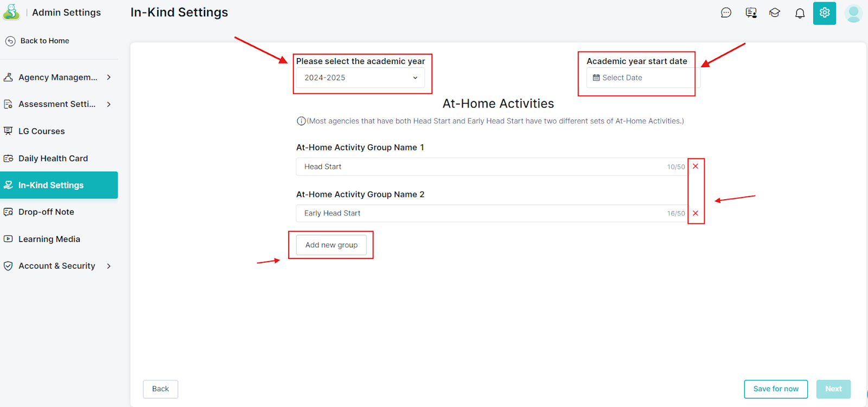Open the chat messages icon in header
Viewport: 868px width, 407px height.
coord(726,13)
